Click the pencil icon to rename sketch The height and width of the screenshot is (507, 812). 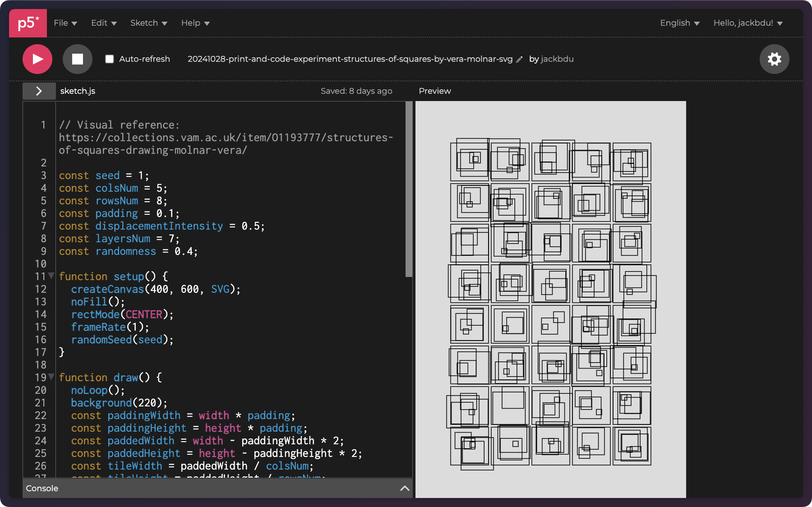[x=519, y=60]
